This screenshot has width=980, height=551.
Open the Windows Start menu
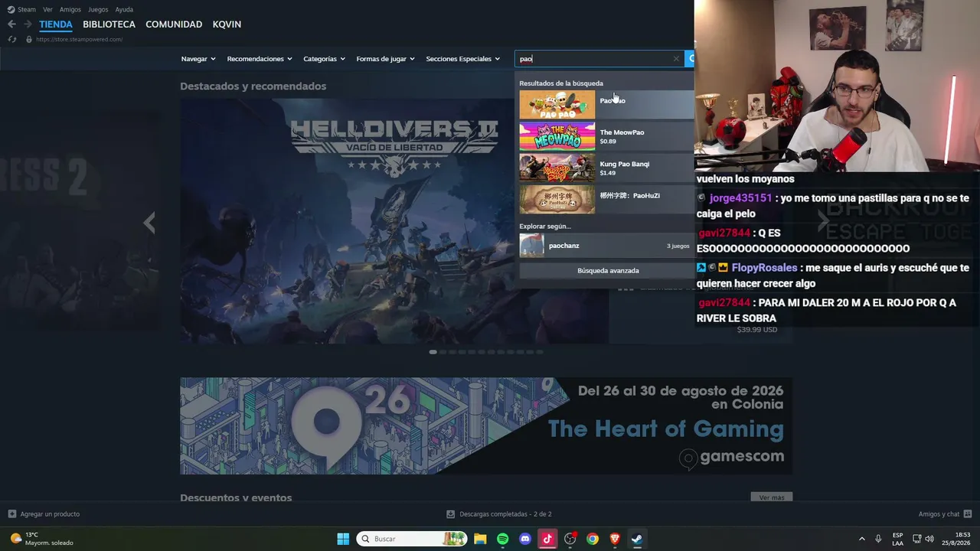(343, 539)
